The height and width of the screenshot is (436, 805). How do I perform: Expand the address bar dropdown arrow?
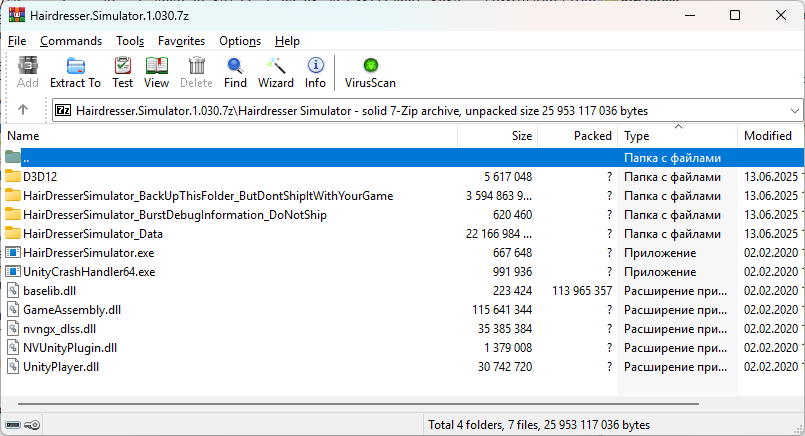[794, 110]
